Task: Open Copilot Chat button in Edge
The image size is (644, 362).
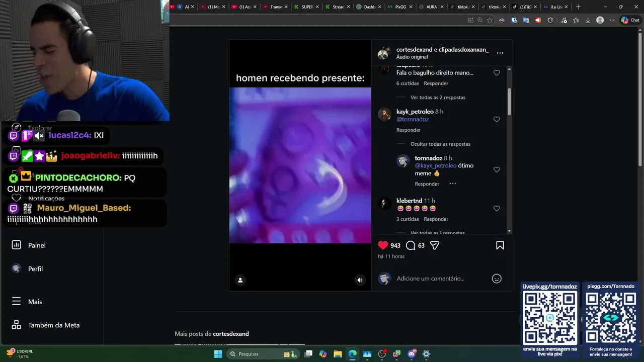Action: (x=630, y=20)
